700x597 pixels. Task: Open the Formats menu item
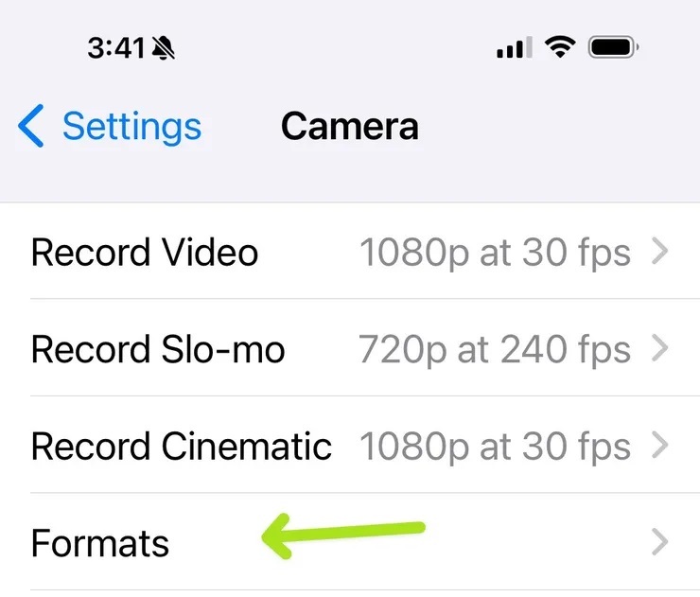point(100,543)
